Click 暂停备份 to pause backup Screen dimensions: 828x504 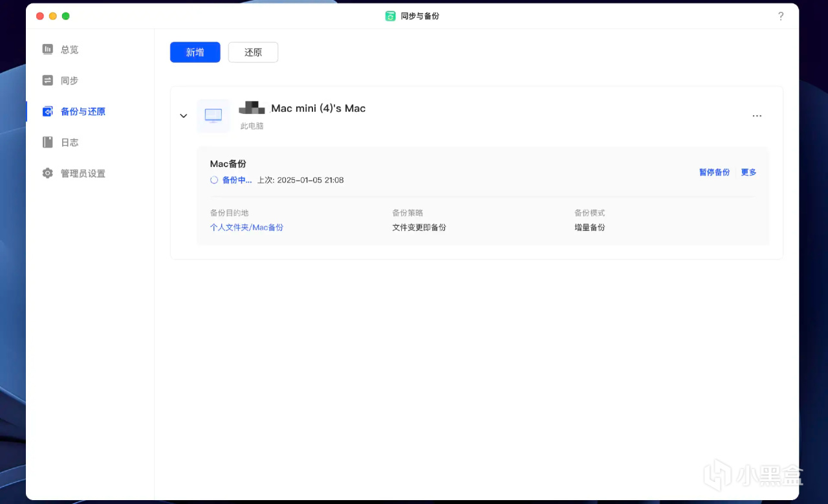714,172
